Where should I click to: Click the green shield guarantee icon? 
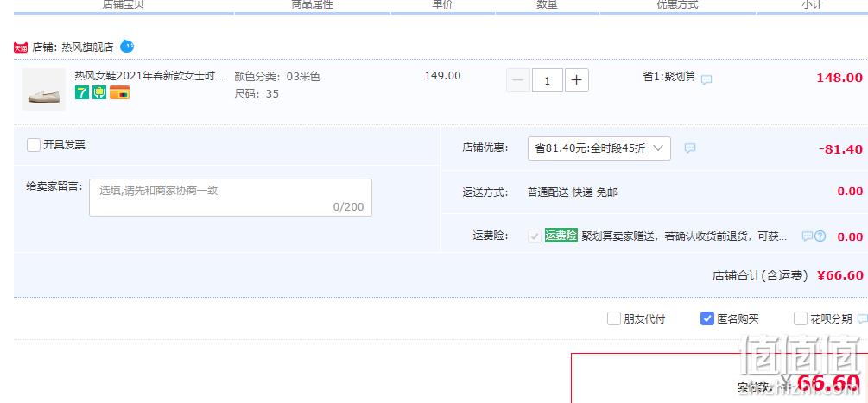(x=99, y=92)
